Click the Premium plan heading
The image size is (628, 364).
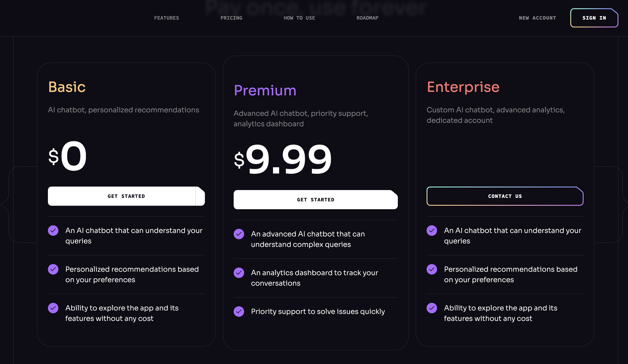click(265, 90)
